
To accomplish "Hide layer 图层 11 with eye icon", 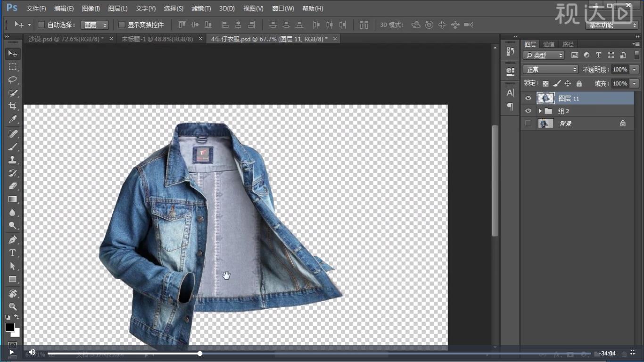I will (528, 98).
